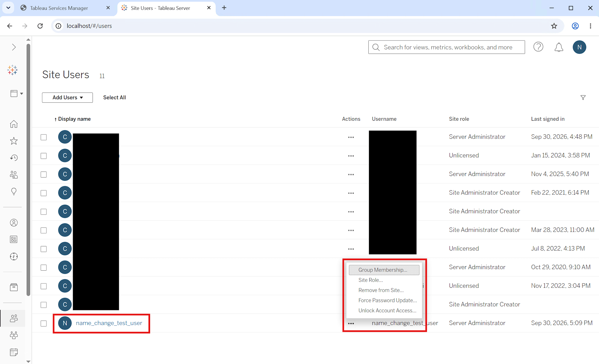Click the Tableau logo in the sidebar
This screenshot has width=599, height=364.
coord(13,70)
